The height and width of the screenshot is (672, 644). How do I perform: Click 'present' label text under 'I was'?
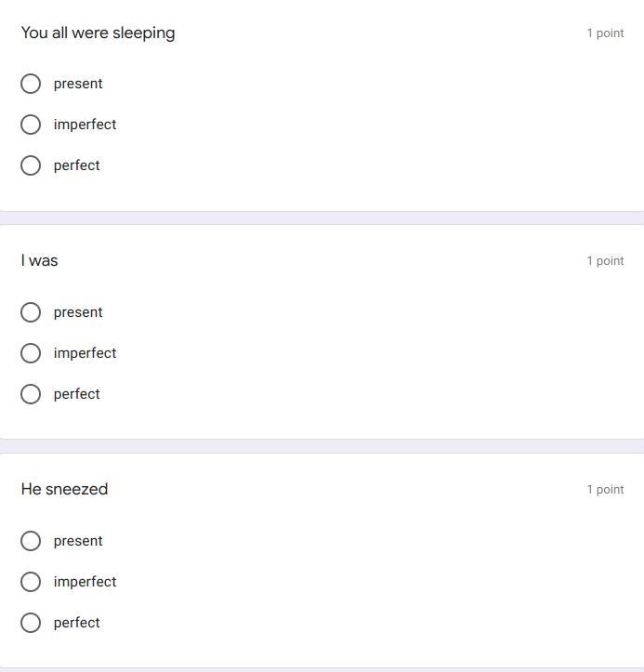[x=78, y=312]
